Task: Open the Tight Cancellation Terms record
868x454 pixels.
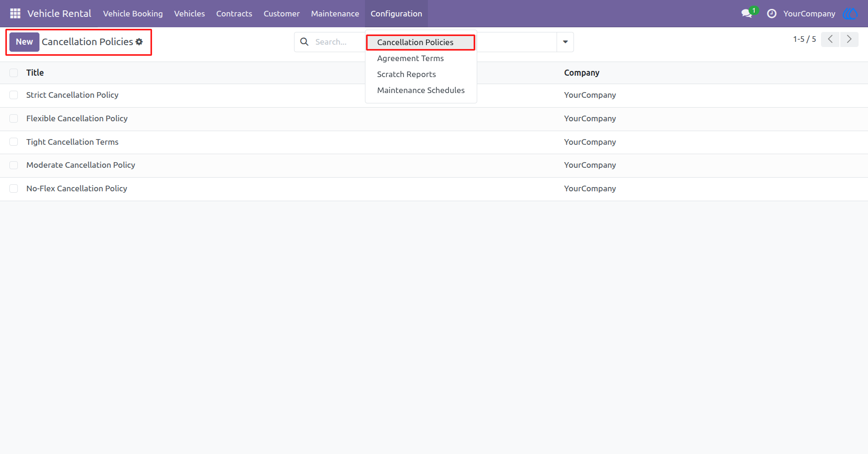Action: tap(72, 142)
